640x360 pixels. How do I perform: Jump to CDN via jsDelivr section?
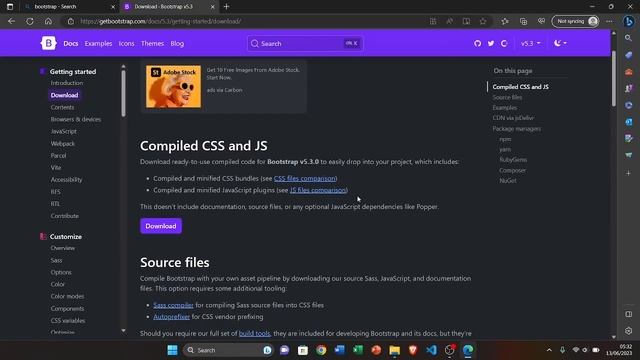click(513, 118)
